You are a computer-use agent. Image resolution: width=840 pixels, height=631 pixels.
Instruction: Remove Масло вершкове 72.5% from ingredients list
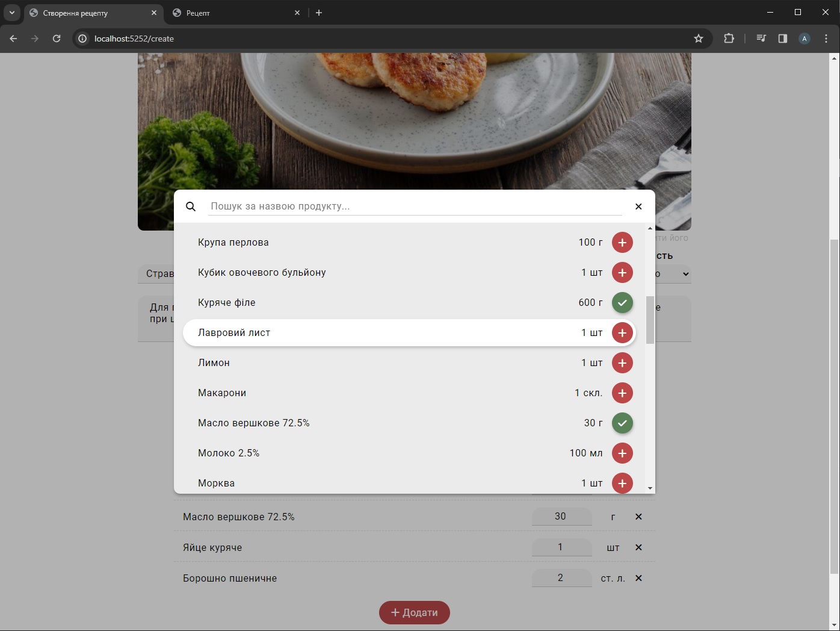pos(638,517)
